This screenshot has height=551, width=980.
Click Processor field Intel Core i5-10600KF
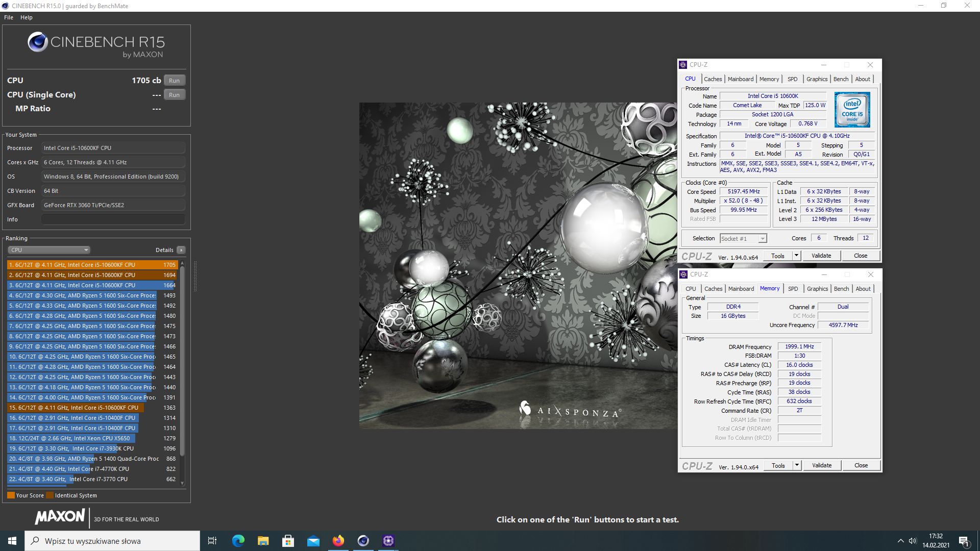tap(113, 148)
